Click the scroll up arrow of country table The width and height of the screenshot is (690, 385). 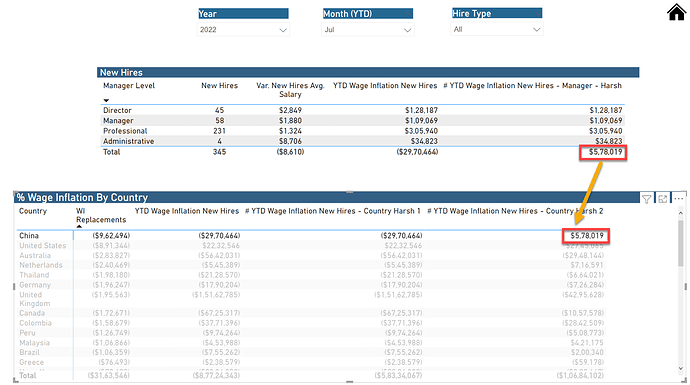pos(681,213)
